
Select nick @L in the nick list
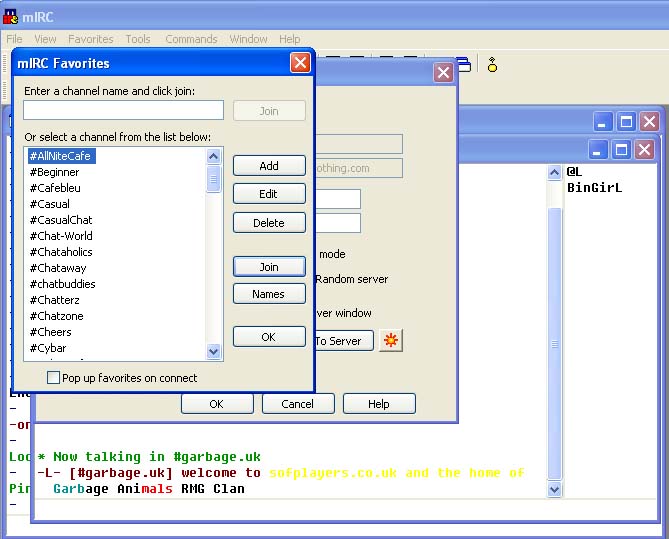[574, 172]
